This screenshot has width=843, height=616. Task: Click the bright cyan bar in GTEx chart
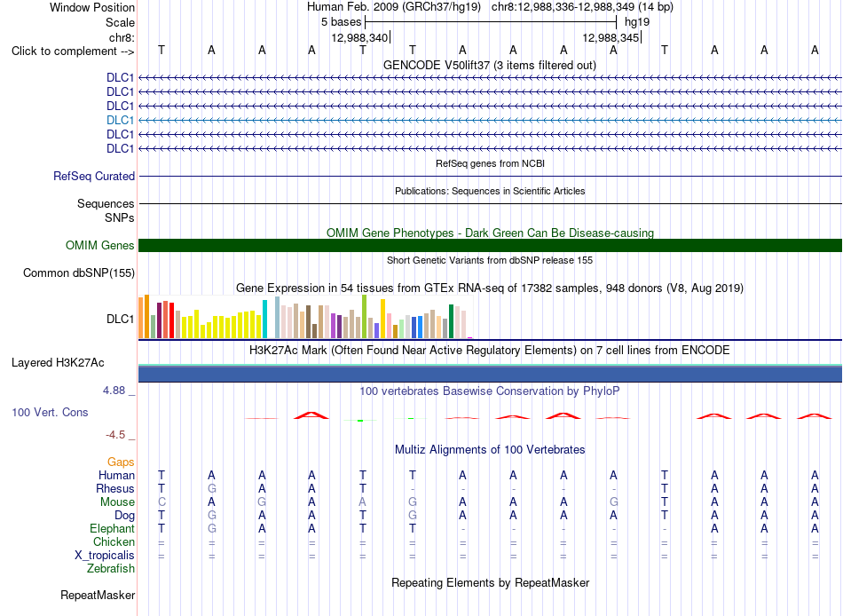point(264,319)
